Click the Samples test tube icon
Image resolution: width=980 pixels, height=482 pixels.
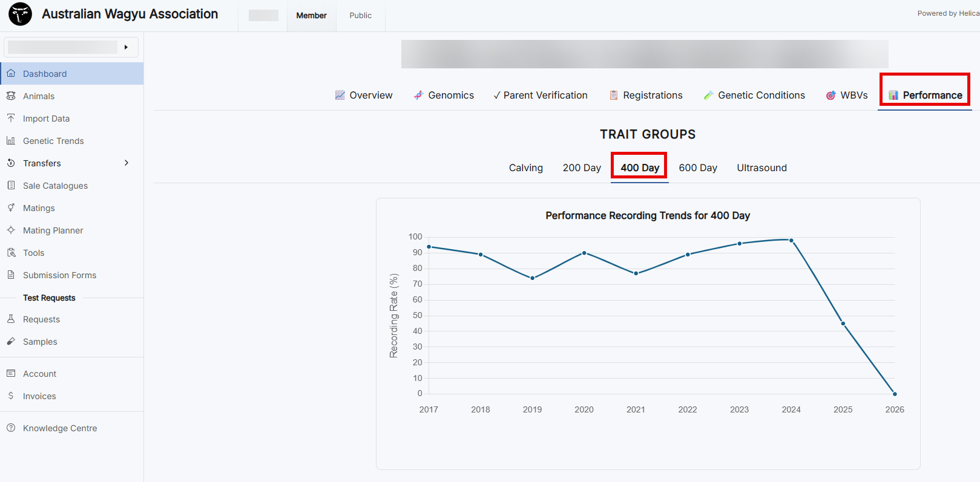[11, 341]
